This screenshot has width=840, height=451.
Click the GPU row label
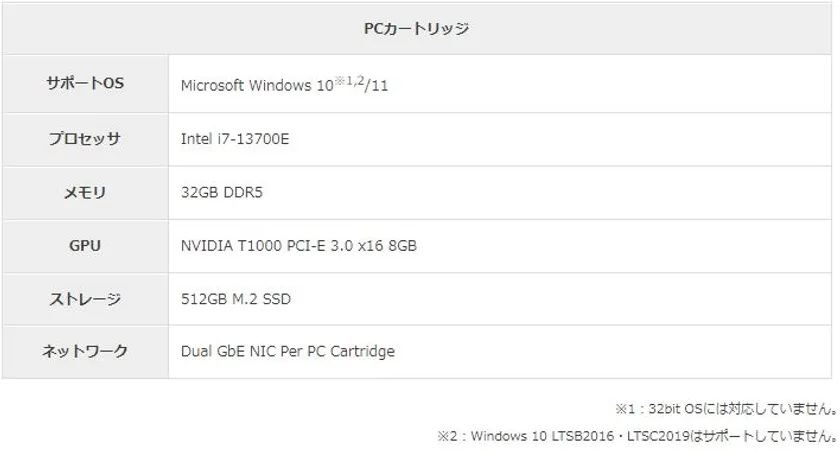coord(85,245)
